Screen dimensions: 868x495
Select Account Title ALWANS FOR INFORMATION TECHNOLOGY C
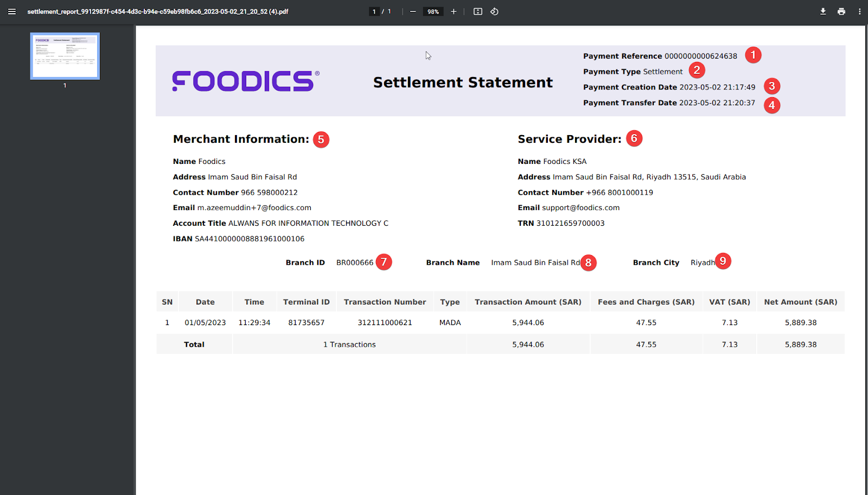point(280,223)
